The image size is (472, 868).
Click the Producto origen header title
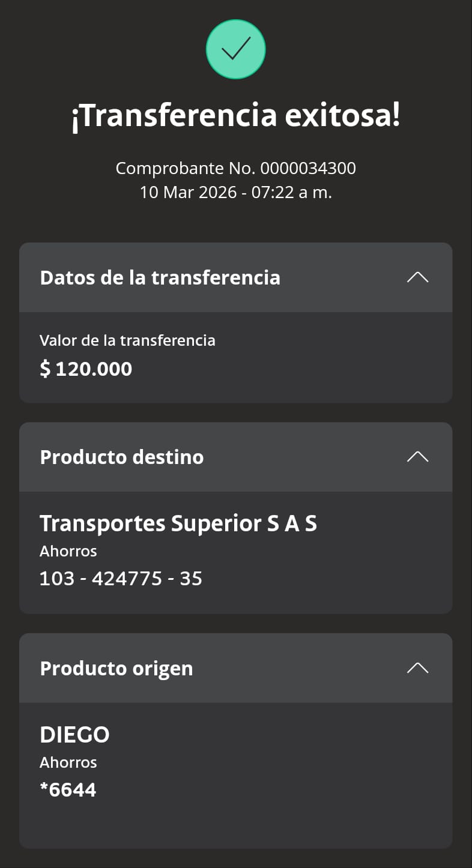[116, 669]
